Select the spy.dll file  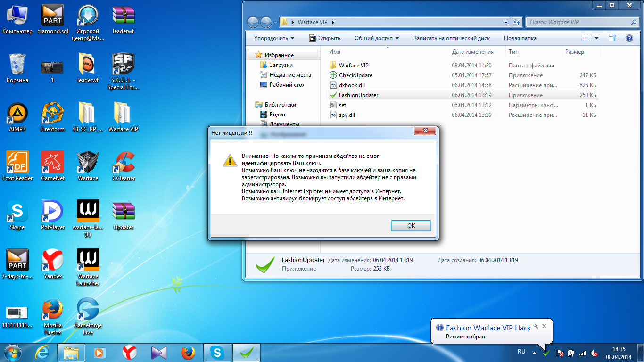click(x=462, y=115)
